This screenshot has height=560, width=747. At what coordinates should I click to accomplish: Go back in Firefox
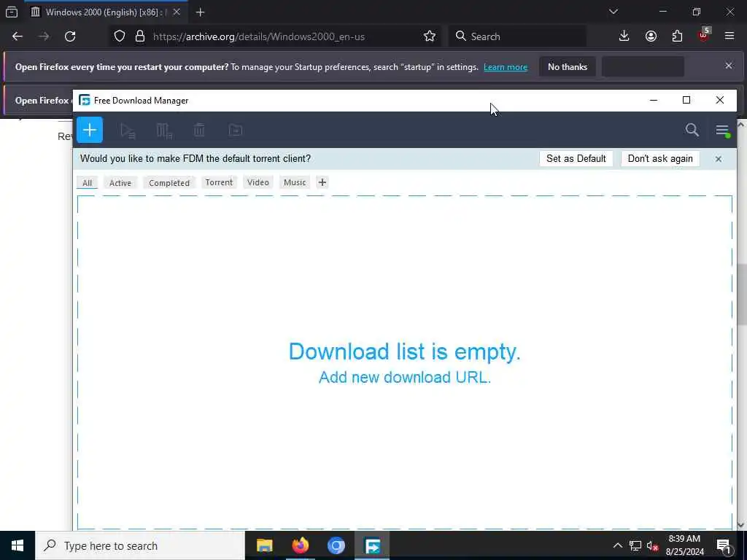[x=18, y=36]
